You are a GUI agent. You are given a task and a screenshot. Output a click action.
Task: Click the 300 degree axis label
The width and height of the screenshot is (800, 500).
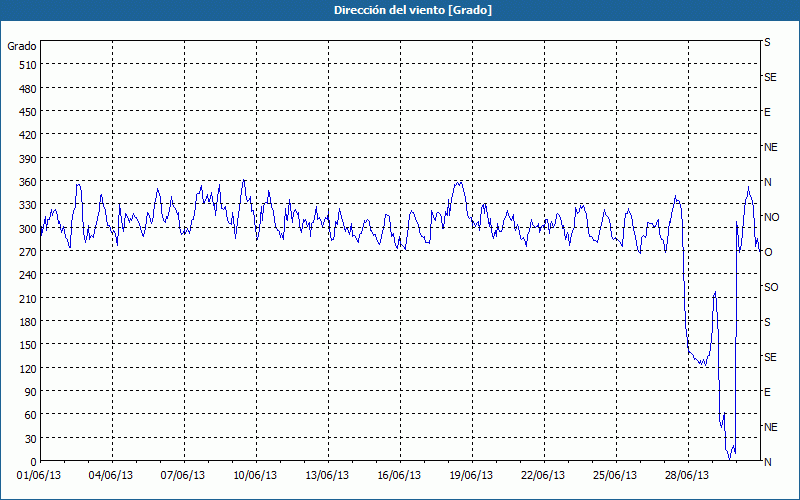coord(28,229)
